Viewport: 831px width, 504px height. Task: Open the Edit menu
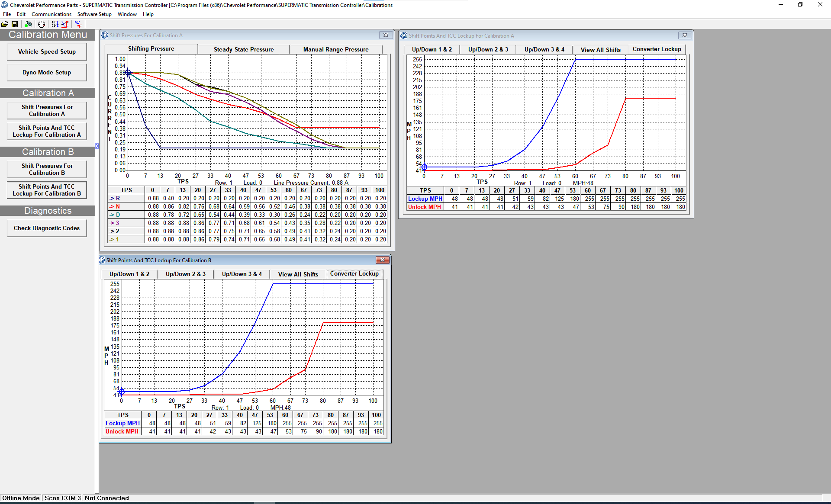[x=21, y=14]
